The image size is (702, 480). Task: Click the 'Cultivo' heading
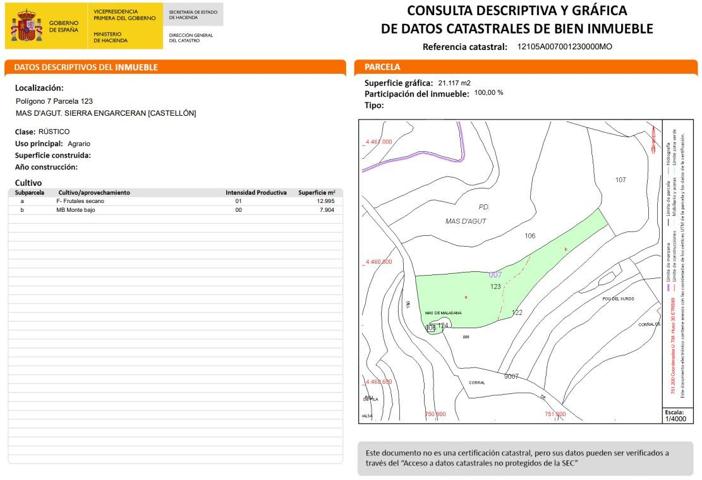28,183
